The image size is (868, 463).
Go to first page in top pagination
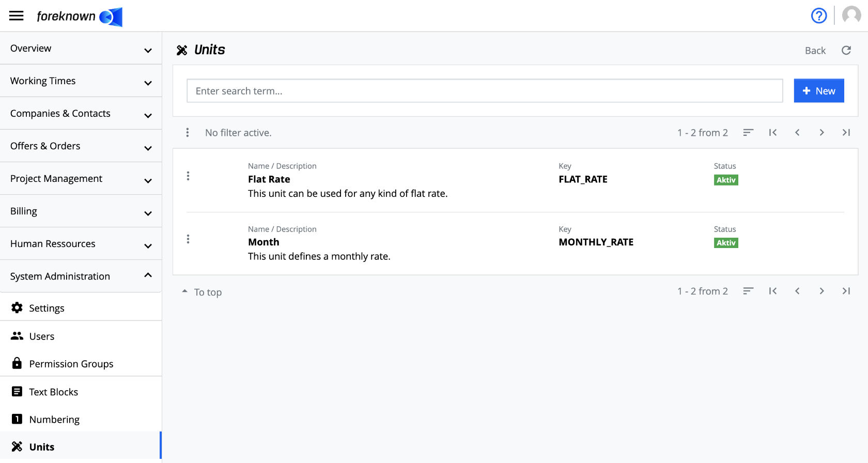point(773,133)
